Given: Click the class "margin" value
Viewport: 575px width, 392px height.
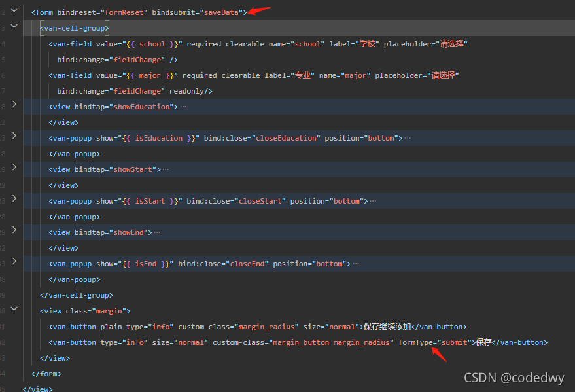Looking at the screenshot, I should tap(109, 311).
